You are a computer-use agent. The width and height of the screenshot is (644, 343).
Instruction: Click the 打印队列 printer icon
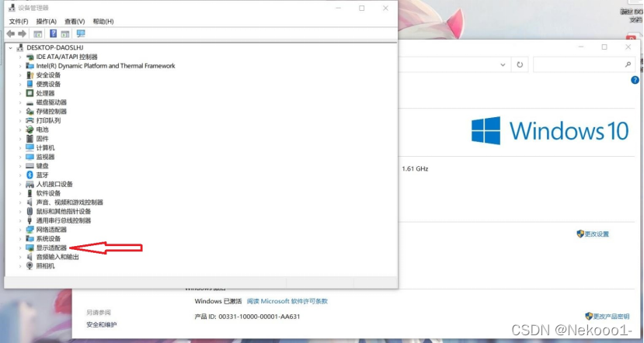pos(30,120)
